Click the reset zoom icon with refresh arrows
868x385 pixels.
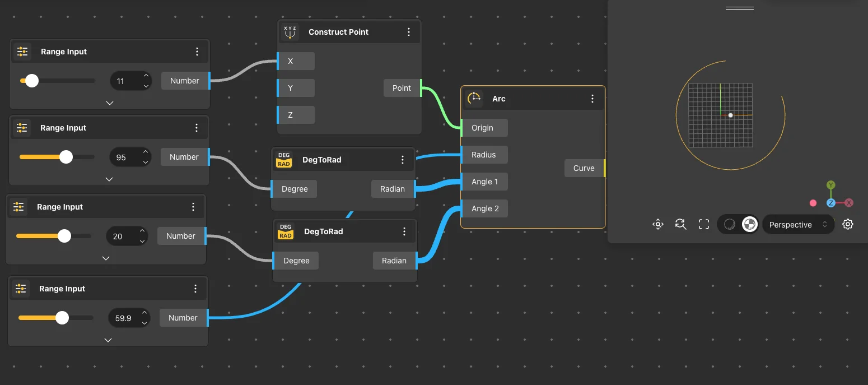pos(681,225)
